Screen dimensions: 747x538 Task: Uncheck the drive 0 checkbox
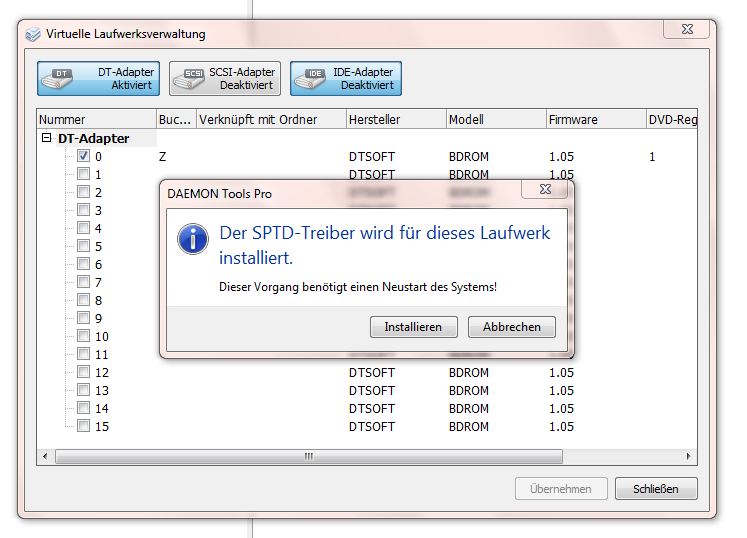pyautogui.click(x=84, y=156)
